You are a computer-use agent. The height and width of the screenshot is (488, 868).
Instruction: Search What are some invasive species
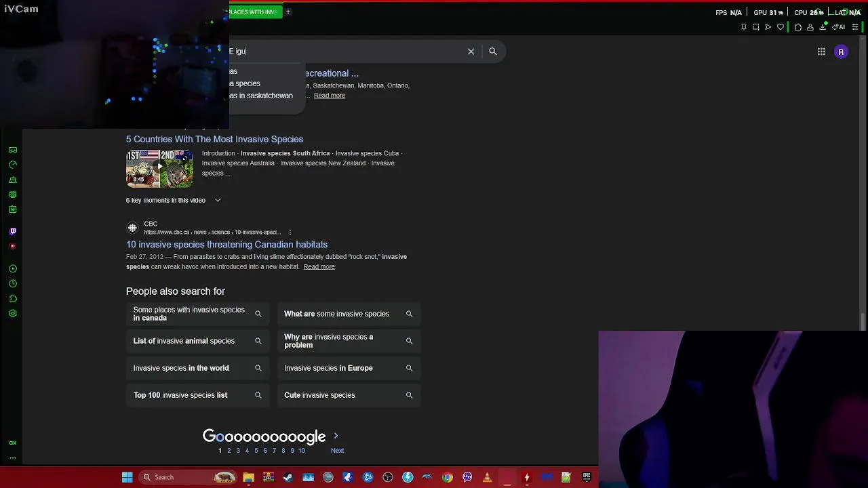point(349,314)
